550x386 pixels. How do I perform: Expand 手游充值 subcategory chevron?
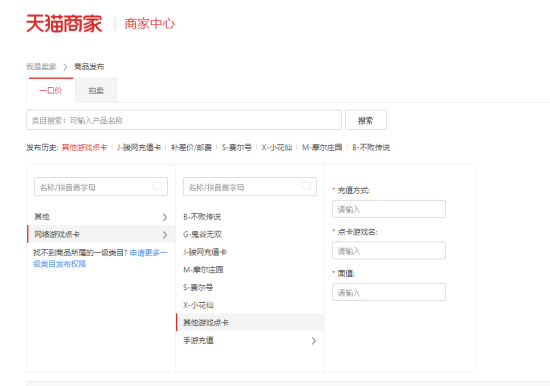[314, 341]
